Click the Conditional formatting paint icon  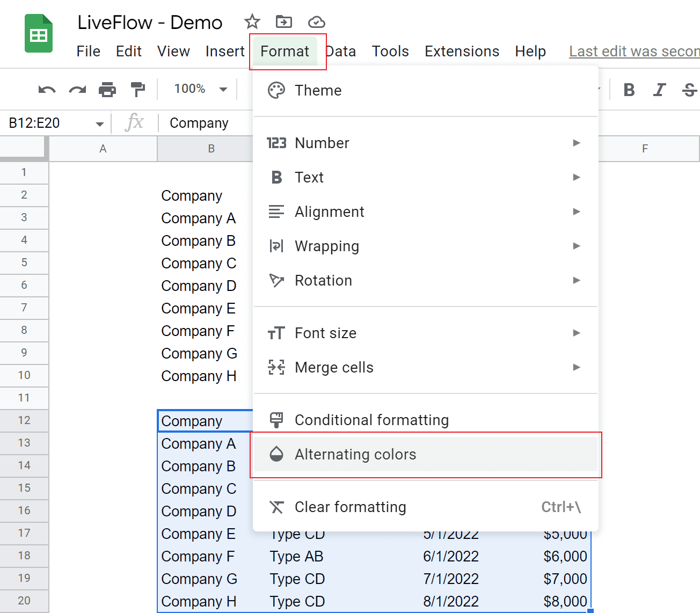tap(276, 420)
